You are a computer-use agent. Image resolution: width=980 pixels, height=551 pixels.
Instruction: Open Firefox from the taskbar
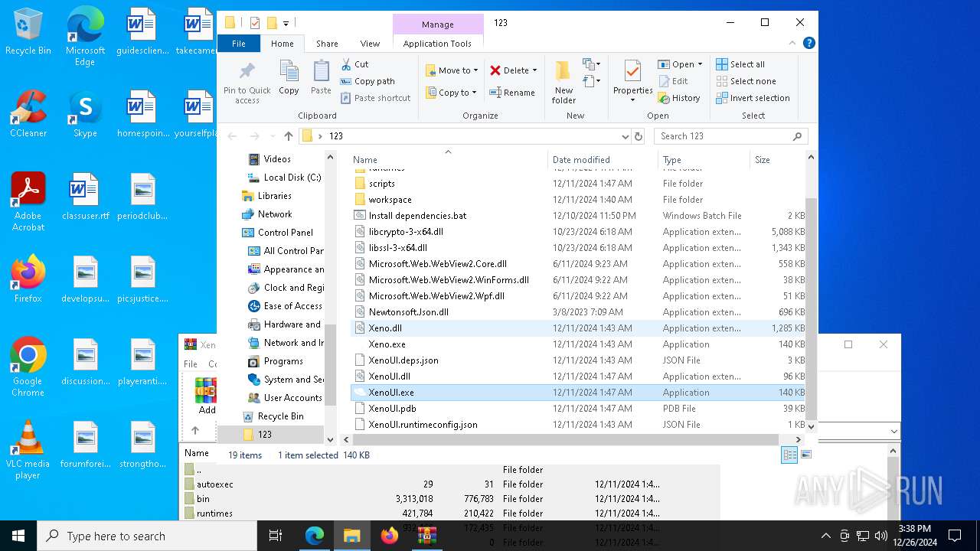[x=389, y=536]
